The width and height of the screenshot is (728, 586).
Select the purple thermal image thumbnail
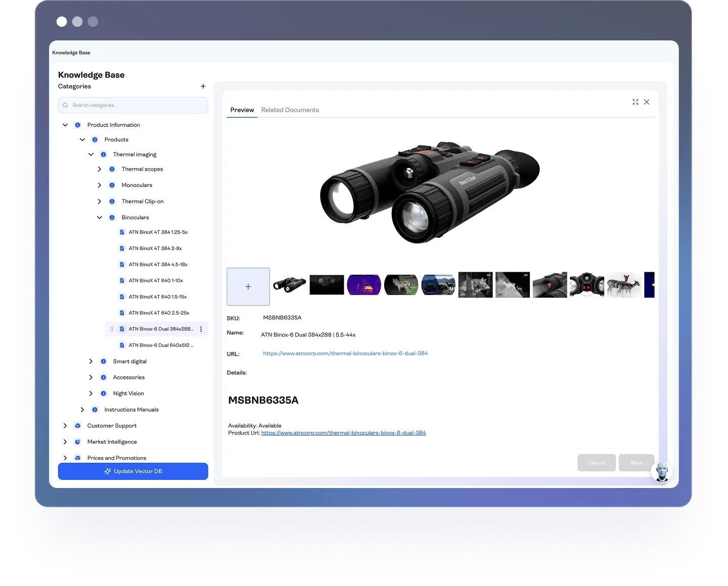tap(363, 285)
